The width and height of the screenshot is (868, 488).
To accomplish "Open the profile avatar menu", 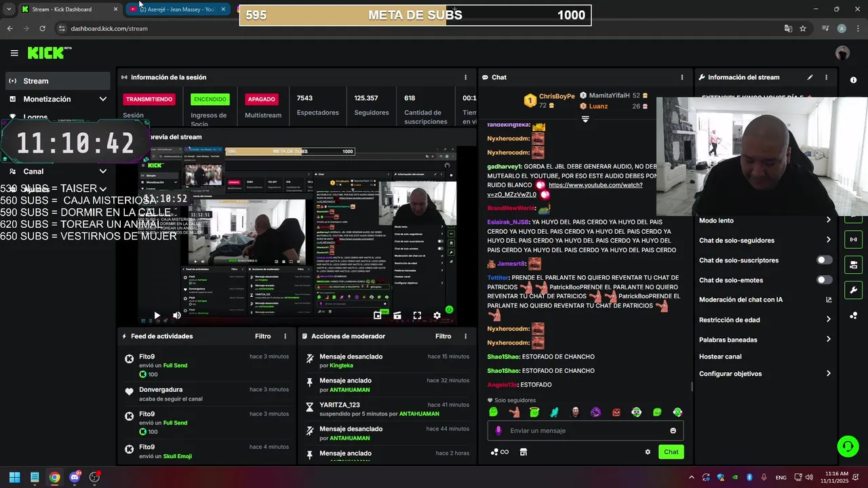I will pyautogui.click(x=842, y=53).
